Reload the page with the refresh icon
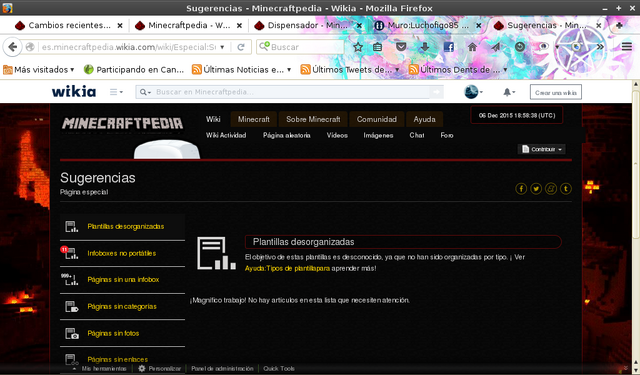 [241, 47]
